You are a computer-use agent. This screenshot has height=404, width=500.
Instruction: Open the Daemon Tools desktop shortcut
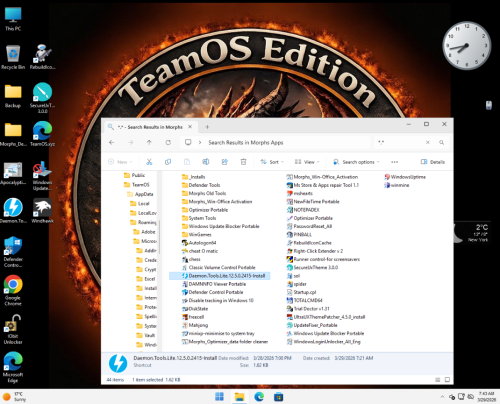[13, 210]
